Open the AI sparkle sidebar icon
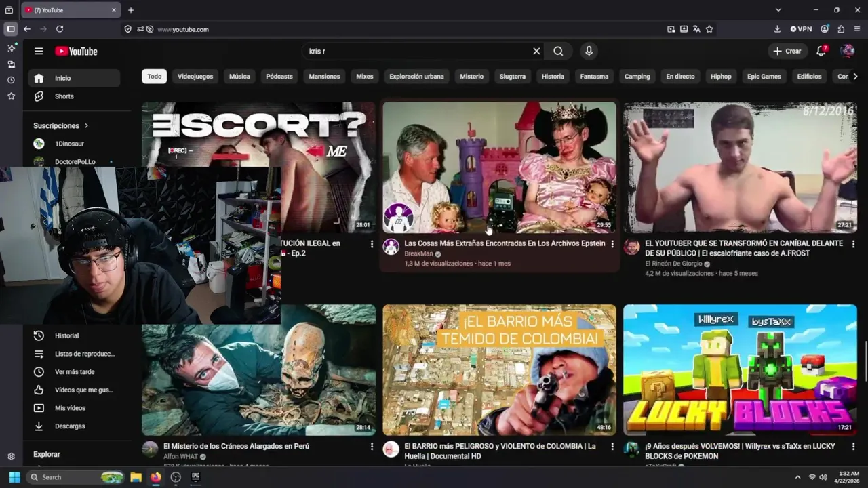 (11, 48)
